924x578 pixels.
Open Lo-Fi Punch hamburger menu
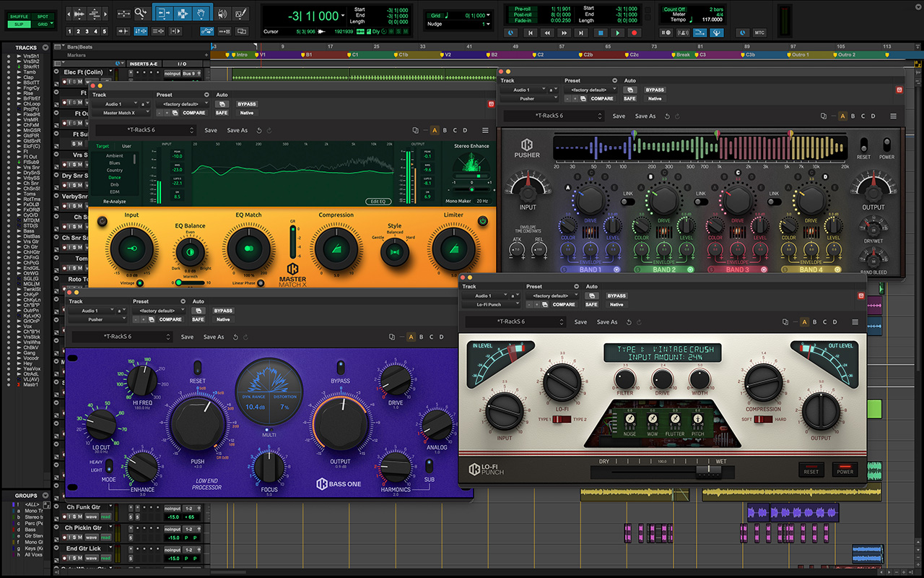point(855,322)
